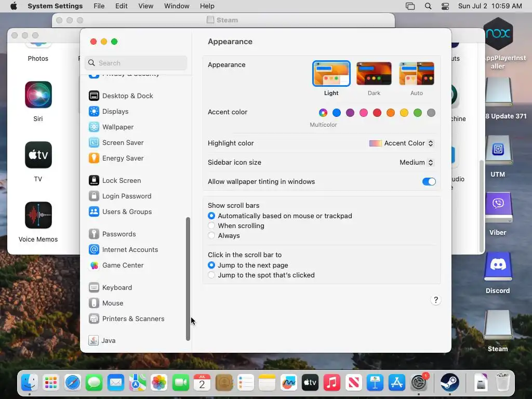Open Internet Accounts icon in sidebar
This screenshot has height=399, width=532.
pyautogui.click(x=94, y=250)
